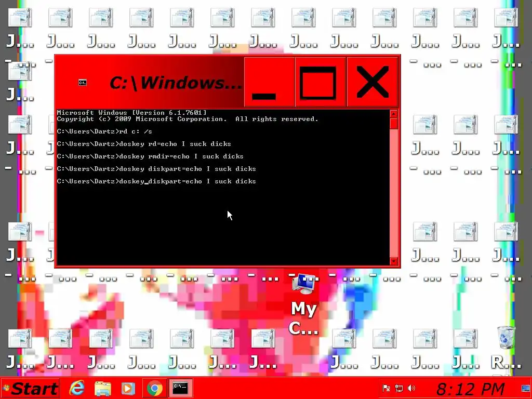Open the Start menu
This screenshot has width=532, height=399.
30,388
